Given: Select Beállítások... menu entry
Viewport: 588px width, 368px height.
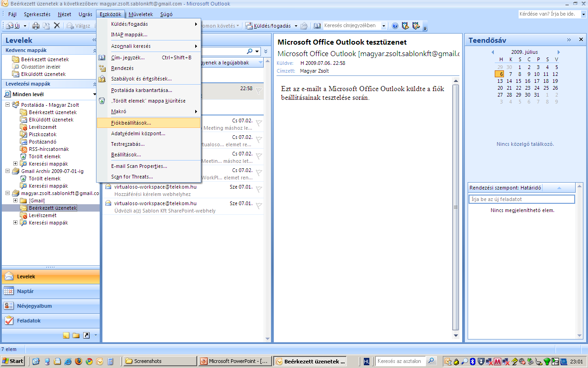Looking at the screenshot, I should [149, 155].
